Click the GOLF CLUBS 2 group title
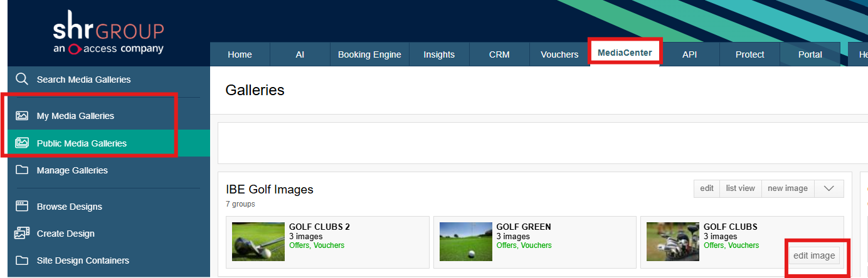Image resolution: width=868 pixels, height=278 pixels. (319, 227)
